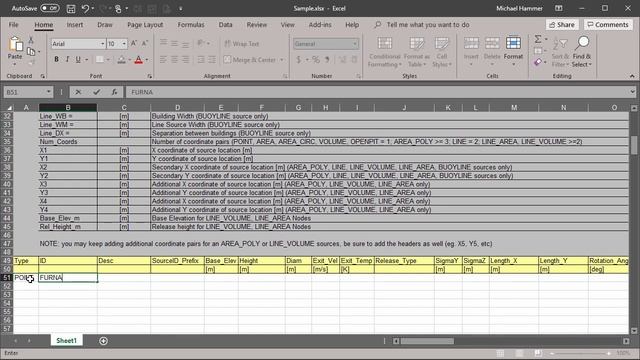This screenshot has height=360, width=640.
Task: Click the Page Layout view status icon
Action: 519,353
